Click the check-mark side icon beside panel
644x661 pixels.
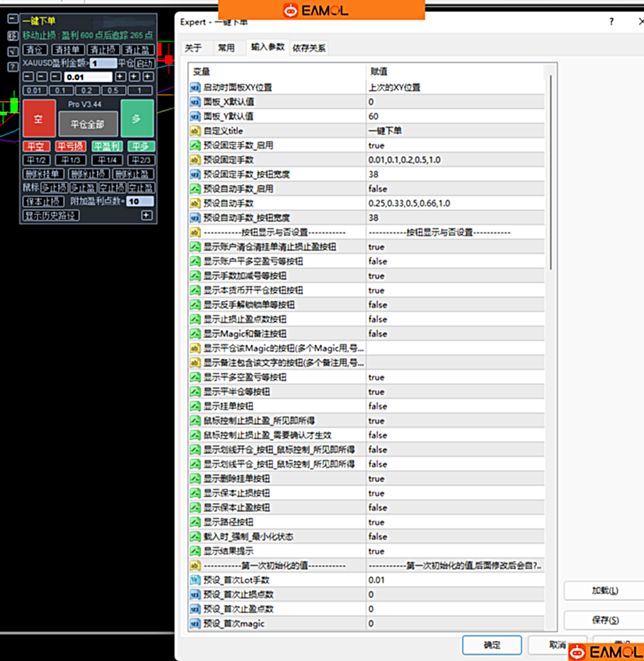12,52
